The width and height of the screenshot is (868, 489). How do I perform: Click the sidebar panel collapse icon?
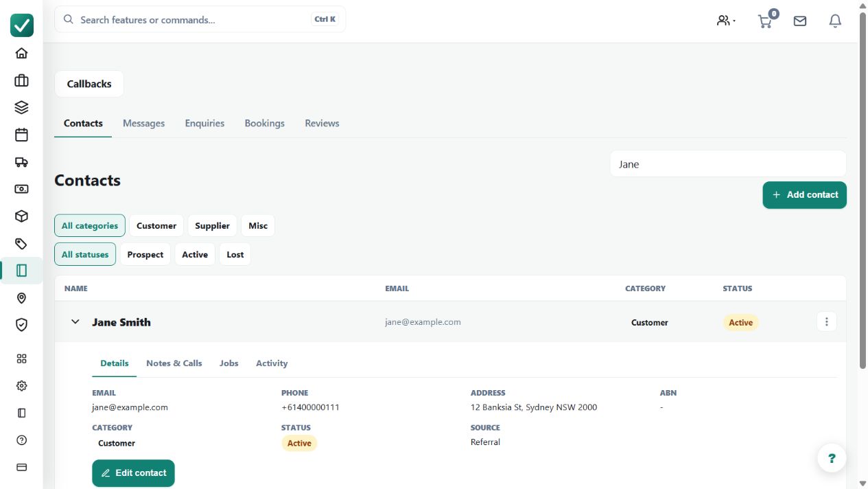21,413
